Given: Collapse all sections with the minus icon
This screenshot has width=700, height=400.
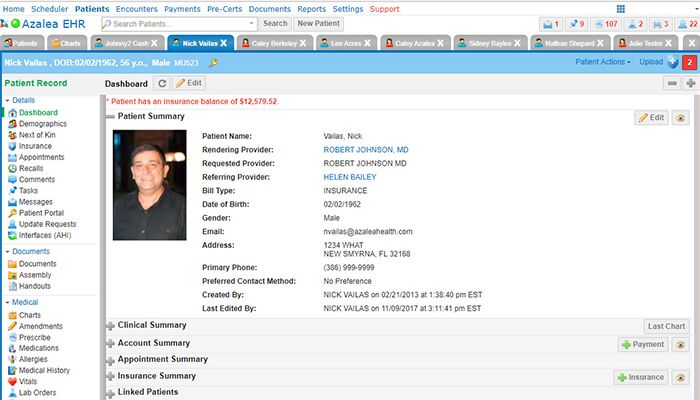Looking at the screenshot, I should (x=671, y=83).
